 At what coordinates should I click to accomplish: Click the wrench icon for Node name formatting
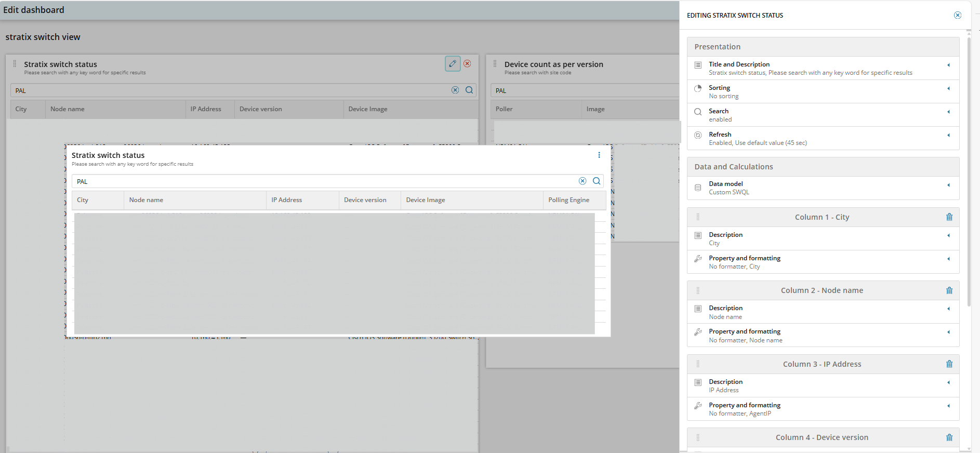click(x=698, y=332)
